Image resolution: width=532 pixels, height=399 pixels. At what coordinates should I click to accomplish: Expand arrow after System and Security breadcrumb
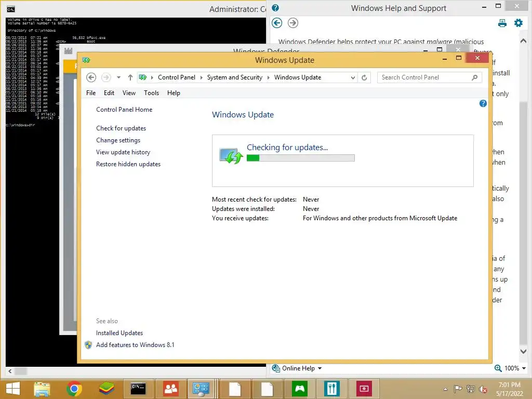(269, 78)
